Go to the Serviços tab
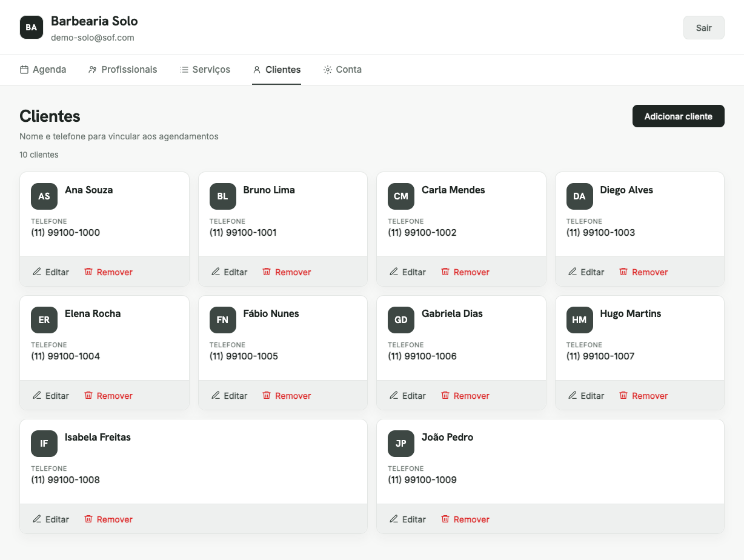The image size is (744, 560). 205,70
